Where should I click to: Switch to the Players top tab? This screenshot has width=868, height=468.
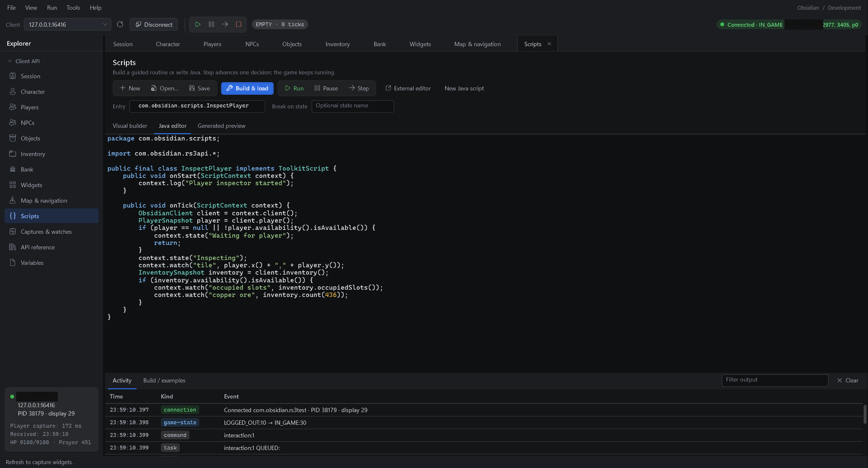click(212, 44)
